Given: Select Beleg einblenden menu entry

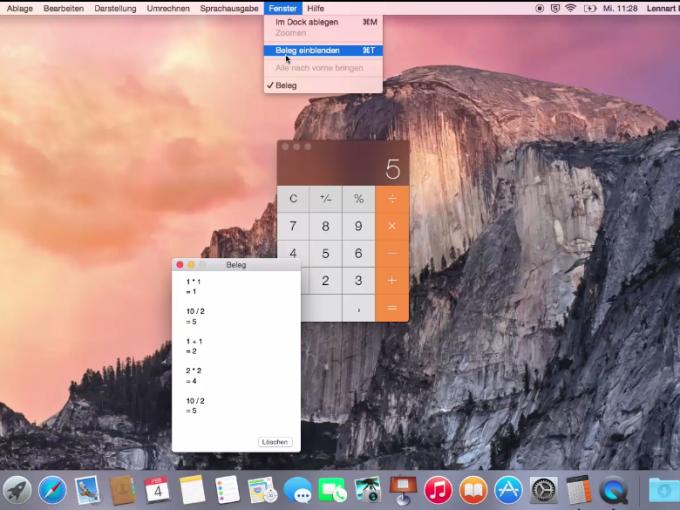Looking at the screenshot, I should pos(323,51).
